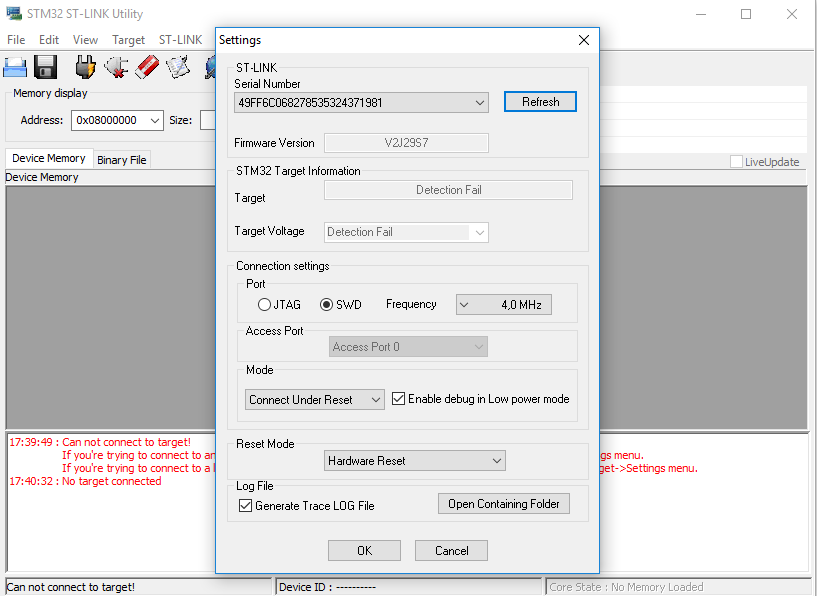
Task: Click the Program and verify icon
Action: click(x=178, y=67)
